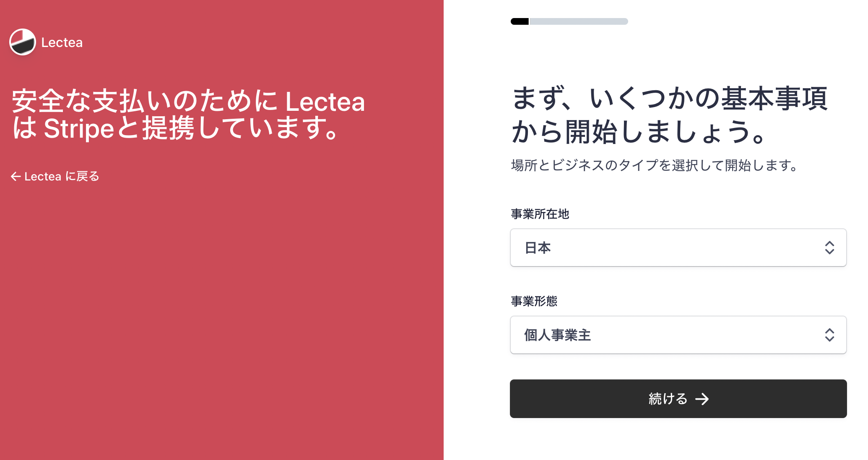Click the Lectea wordmark next to the logo
The width and height of the screenshot is (868, 460).
tap(61, 42)
